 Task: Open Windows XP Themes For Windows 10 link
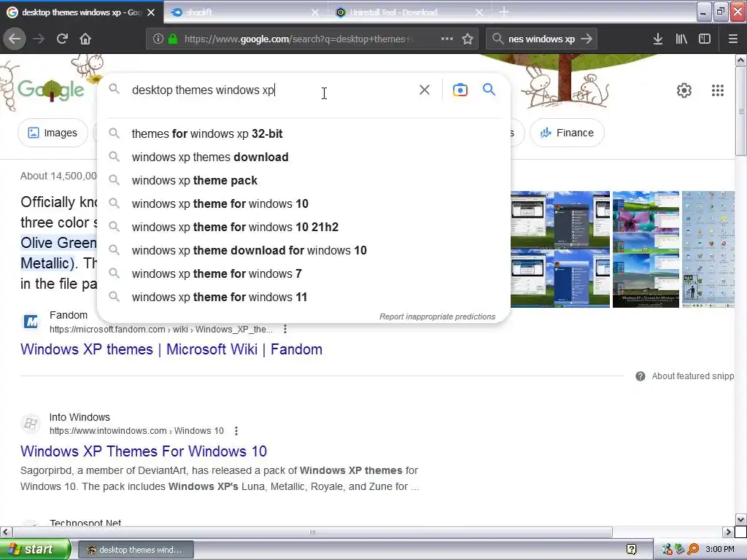pos(144,451)
